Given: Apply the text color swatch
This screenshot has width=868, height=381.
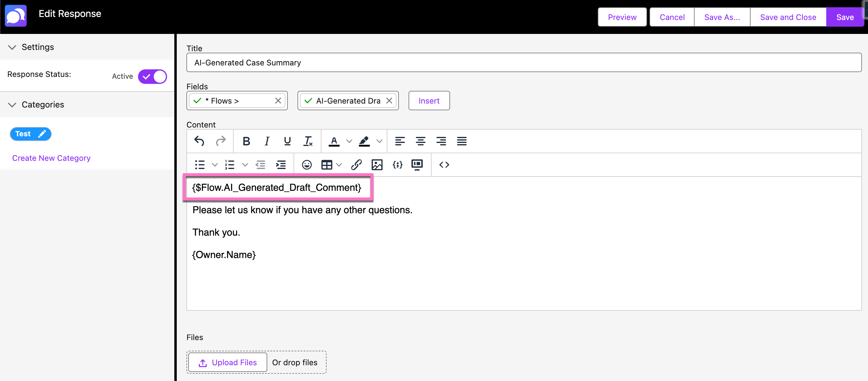Looking at the screenshot, I should click(x=334, y=141).
